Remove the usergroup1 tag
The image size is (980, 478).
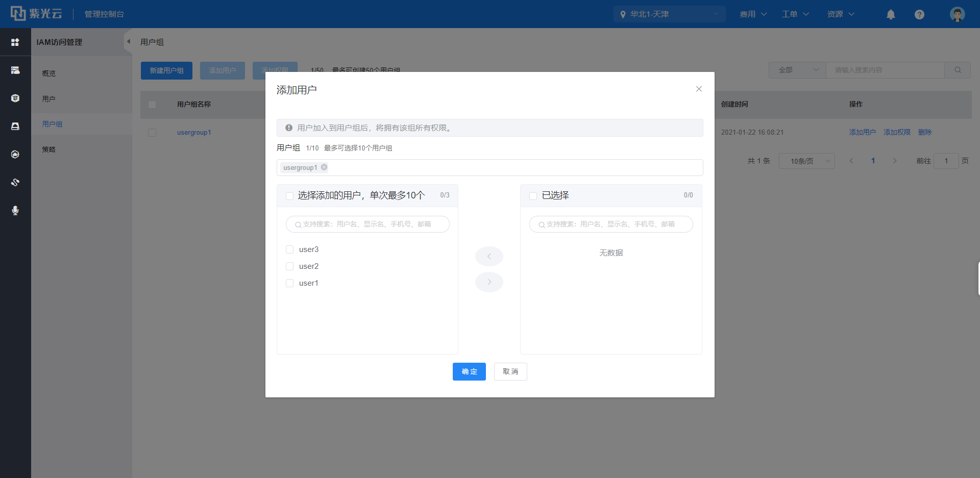tap(324, 167)
